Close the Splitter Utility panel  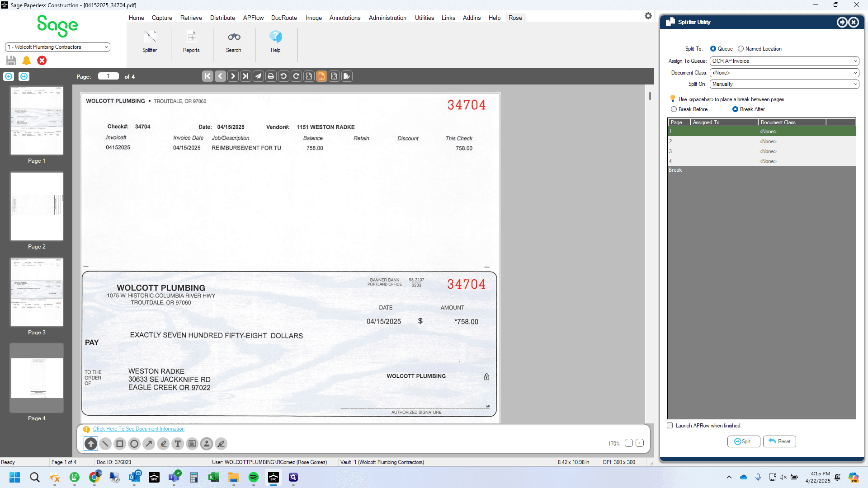[854, 22]
